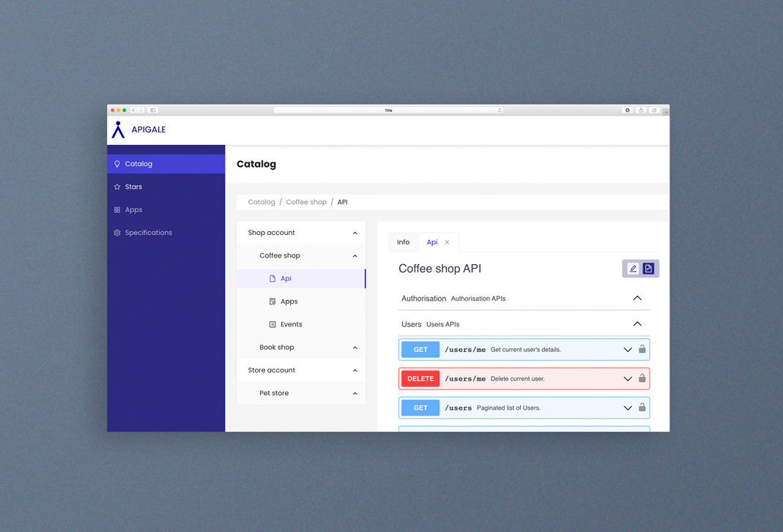Toggle the lock on GET /users endpoint
The image size is (783, 532).
(642, 408)
